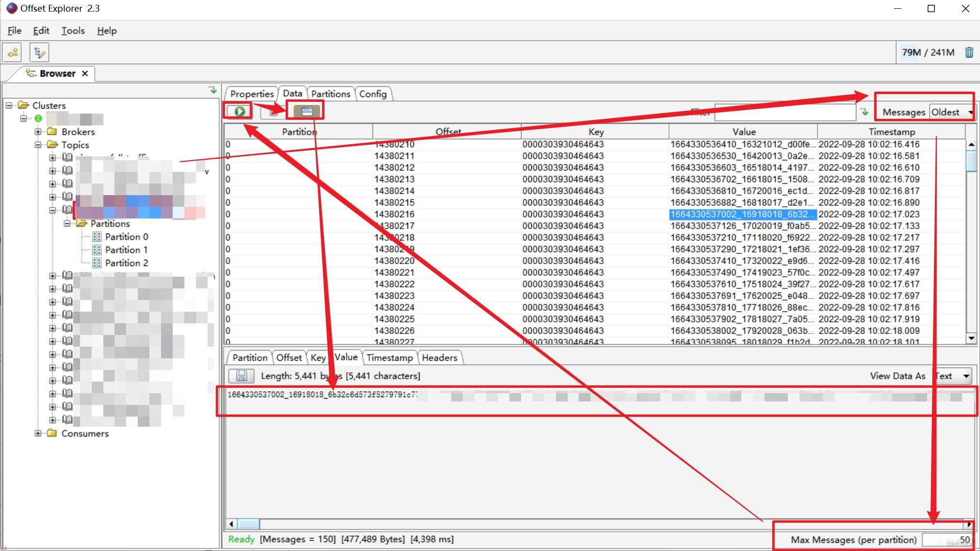Select the Value tab in message detail
Screen dimensions: 980x551
tap(345, 357)
